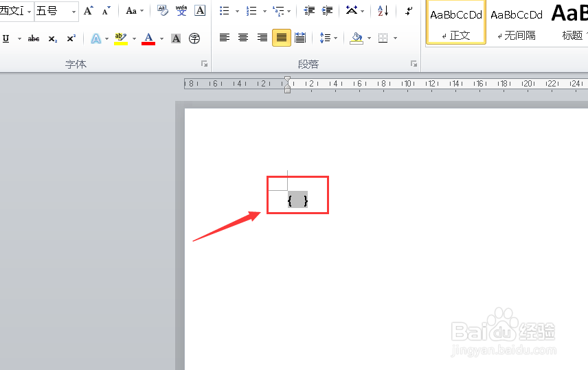Click the Bullets list icon
Screen dimensions: 588x370
pos(224,11)
